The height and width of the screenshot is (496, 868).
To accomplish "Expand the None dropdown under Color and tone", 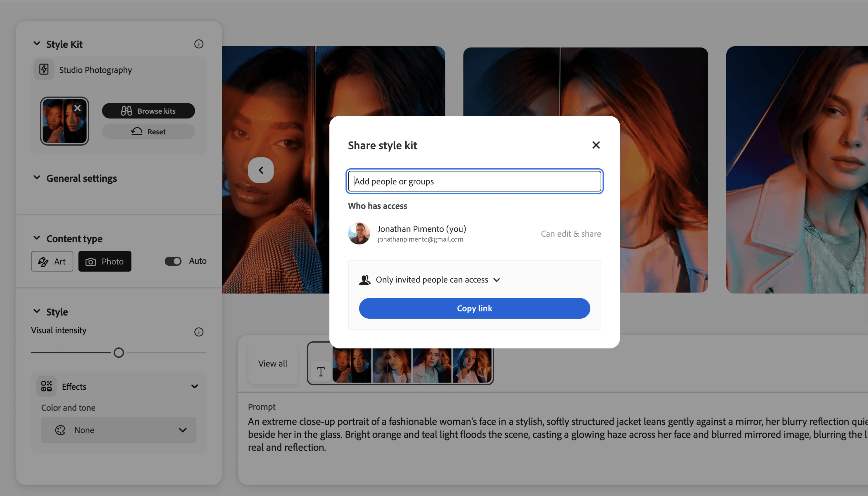I will pyautogui.click(x=183, y=430).
